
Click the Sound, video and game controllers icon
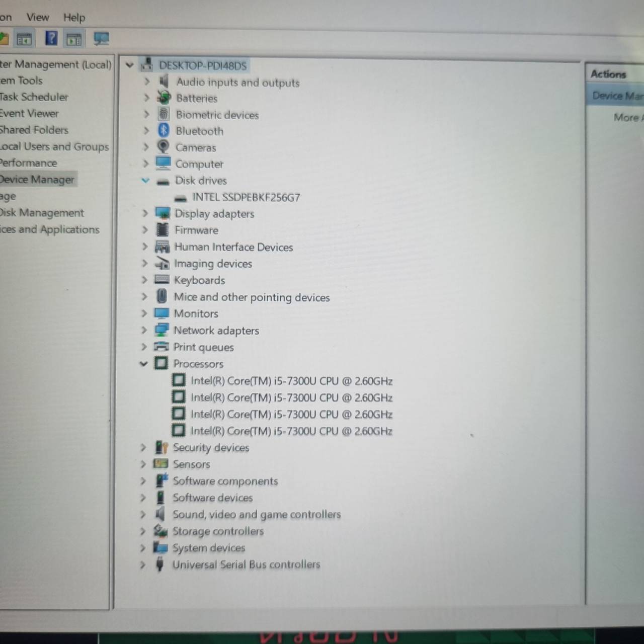160,514
